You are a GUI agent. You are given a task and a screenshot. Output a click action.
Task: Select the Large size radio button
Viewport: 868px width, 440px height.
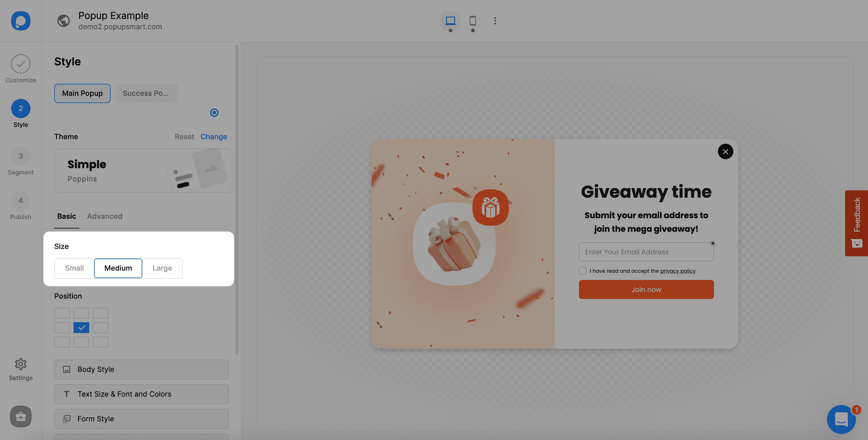(162, 268)
